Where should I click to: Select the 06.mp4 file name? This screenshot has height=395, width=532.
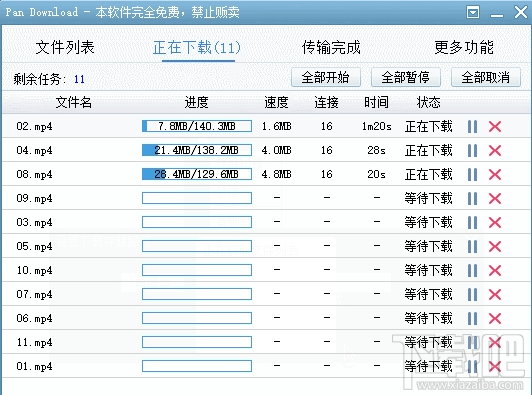click(34, 318)
